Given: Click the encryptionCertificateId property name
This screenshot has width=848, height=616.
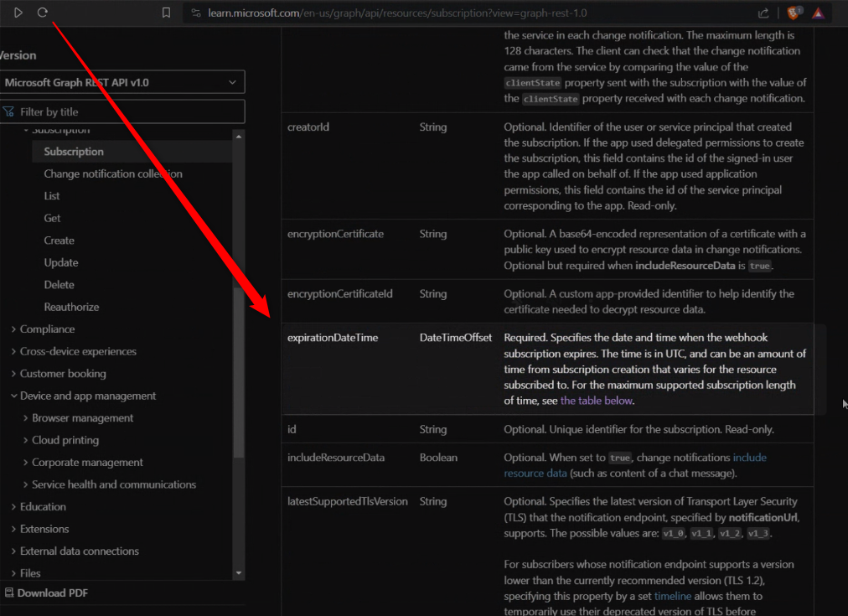Looking at the screenshot, I should pyautogui.click(x=339, y=293).
